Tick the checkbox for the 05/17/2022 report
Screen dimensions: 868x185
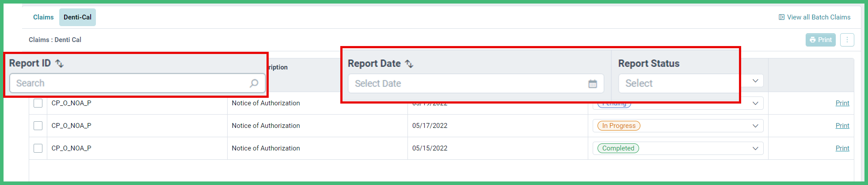[38, 126]
